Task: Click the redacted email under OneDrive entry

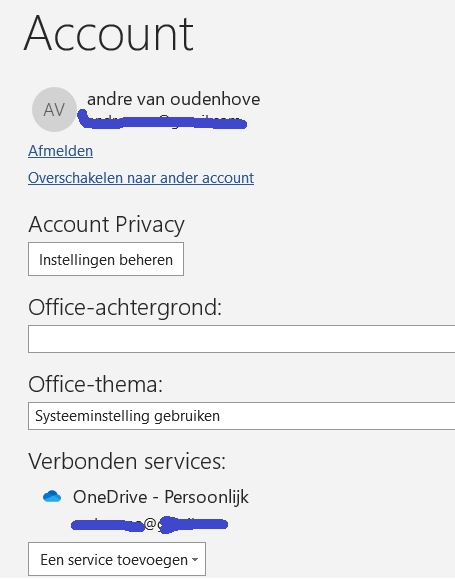Action: coord(149,524)
